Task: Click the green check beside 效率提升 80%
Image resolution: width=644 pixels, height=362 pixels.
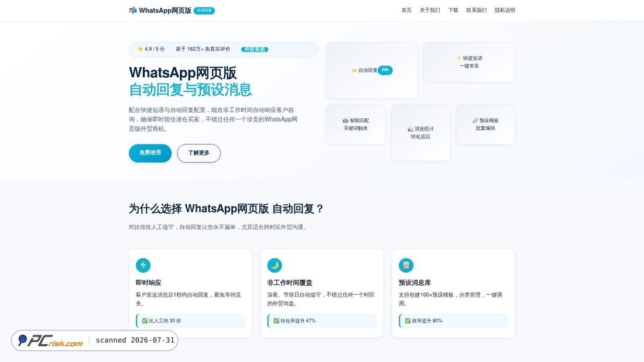Action: pos(407,320)
